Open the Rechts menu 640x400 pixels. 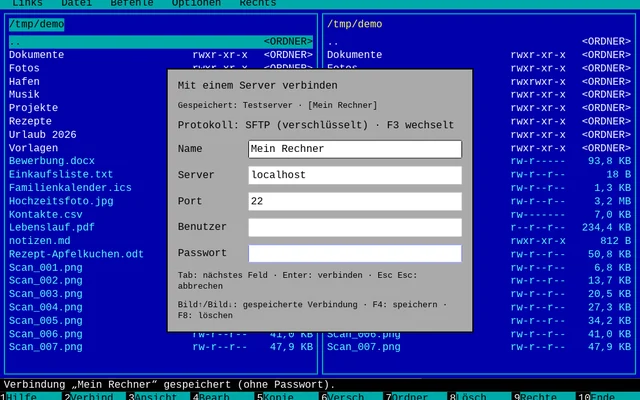click(258, 3)
